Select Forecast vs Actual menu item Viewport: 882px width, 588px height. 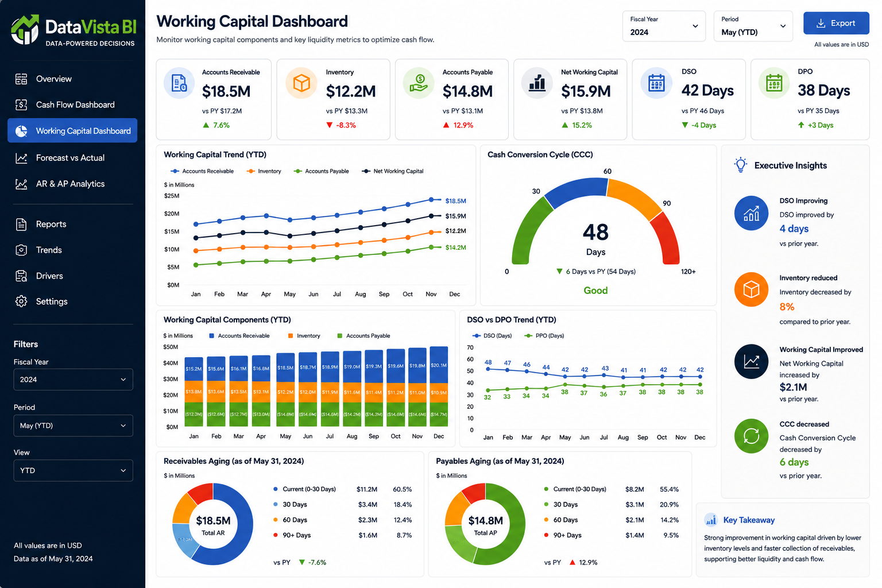(x=72, y=158)
